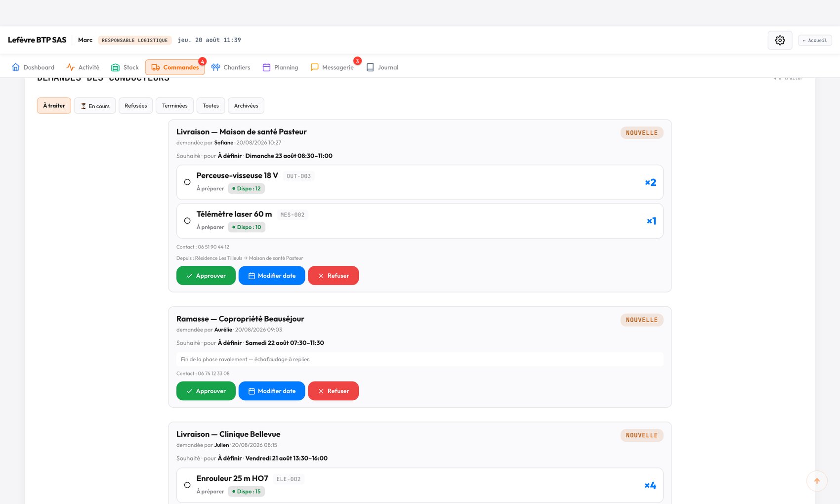This screenshot has height=504, width=840.
Task: Click the Stock box icon
Action: click(x=115, y=67)
